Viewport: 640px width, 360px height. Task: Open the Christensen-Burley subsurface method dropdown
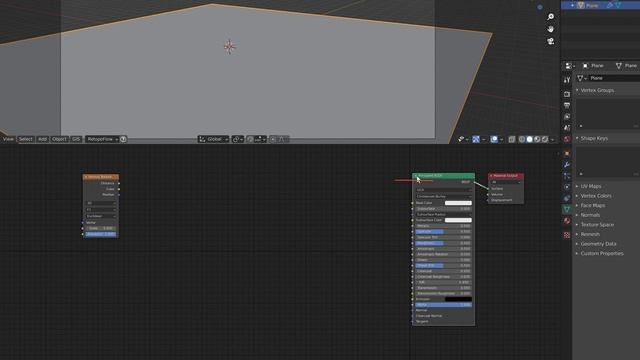[443, 196]
